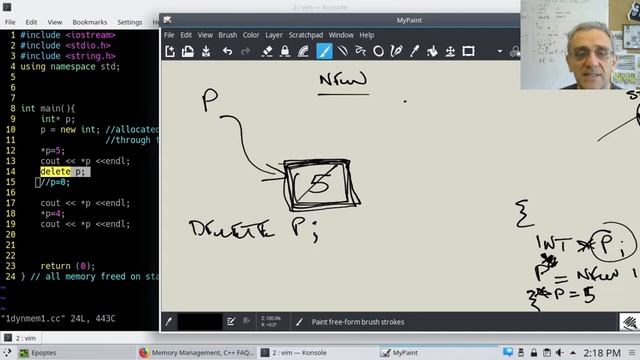Expand the toolbar overflow dropdown arrow
The image size is (640, 360).
[x=500, y=51]
